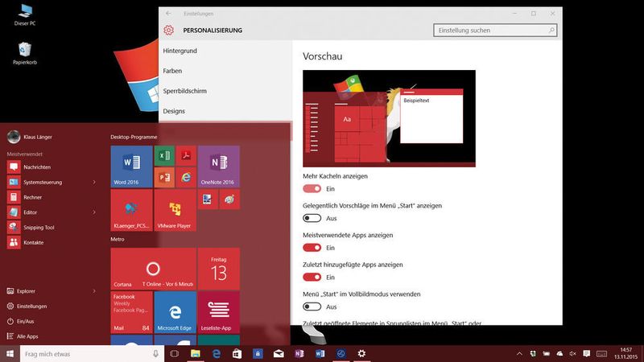644x362 pixels.
Task: Click the Task View taskbar icon
Action: pyautogui.click(x=173, y=354)
